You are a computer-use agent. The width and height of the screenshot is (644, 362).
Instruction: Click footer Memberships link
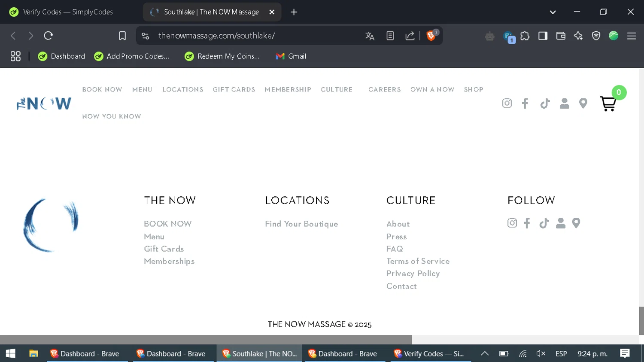click(169, 261)
